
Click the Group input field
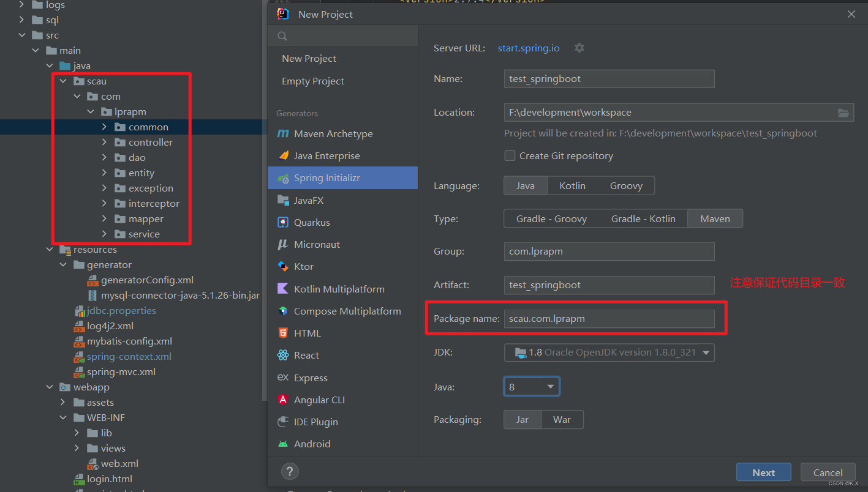pos(609,252)
